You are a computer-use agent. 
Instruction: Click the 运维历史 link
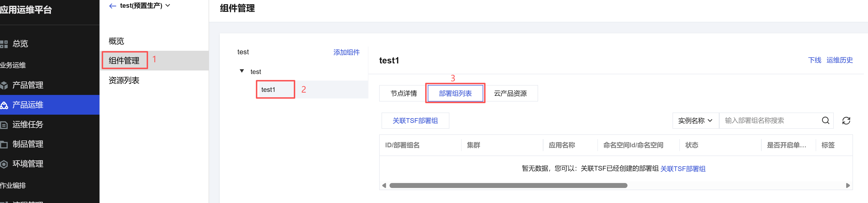[839, 60]
